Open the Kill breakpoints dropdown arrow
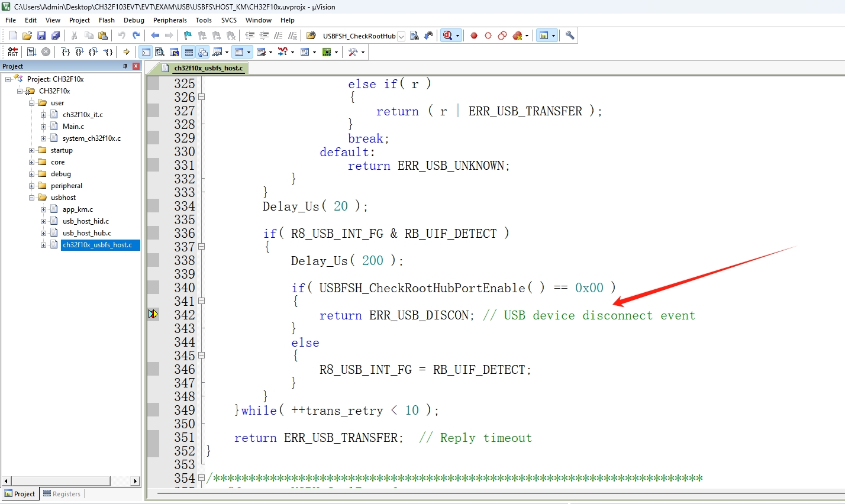This screenshot has height=504, width=845. [527, 35]
